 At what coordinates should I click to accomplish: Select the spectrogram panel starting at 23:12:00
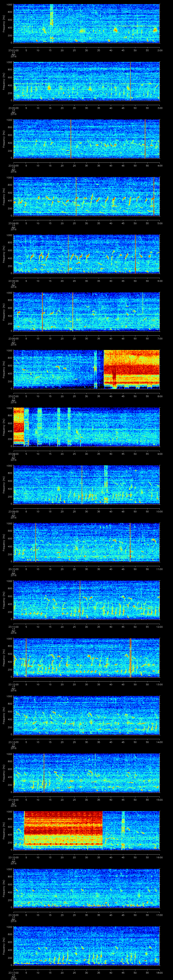(x=87, y=658)
